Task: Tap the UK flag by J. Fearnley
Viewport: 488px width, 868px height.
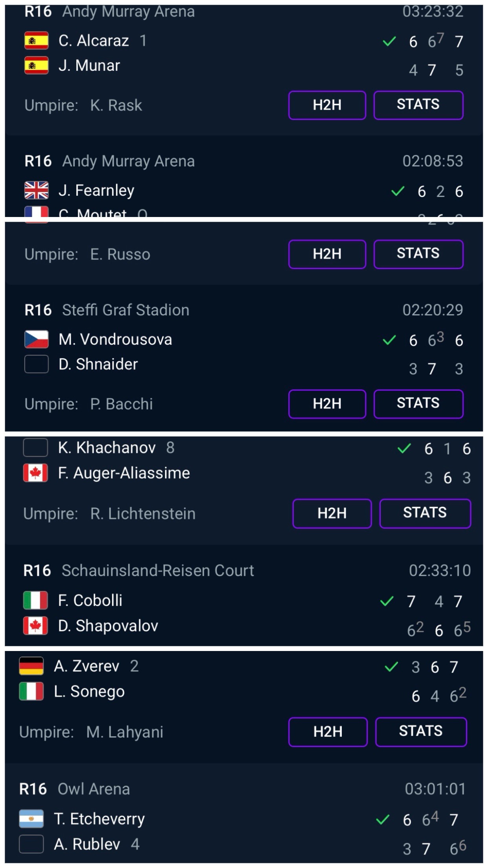Action: click(x=37, y=190)
